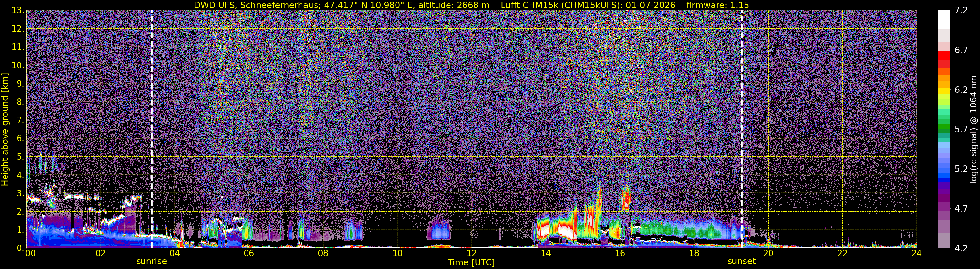980x269 pixels.
Task: Click the height axis tick label "1."
Action: click(20, 230)
